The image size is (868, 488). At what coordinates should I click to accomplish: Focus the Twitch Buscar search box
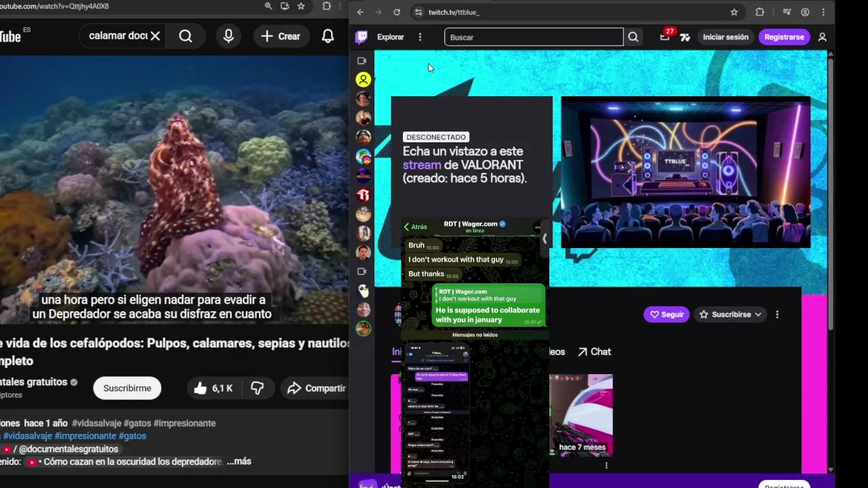pyautogui.click(x=534, y=37)
